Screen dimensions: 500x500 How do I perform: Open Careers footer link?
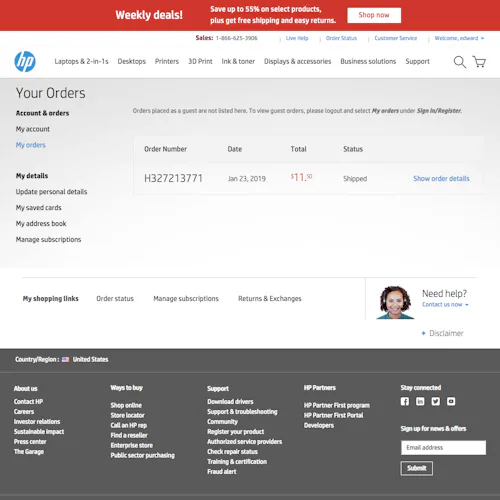click(24, 412)
